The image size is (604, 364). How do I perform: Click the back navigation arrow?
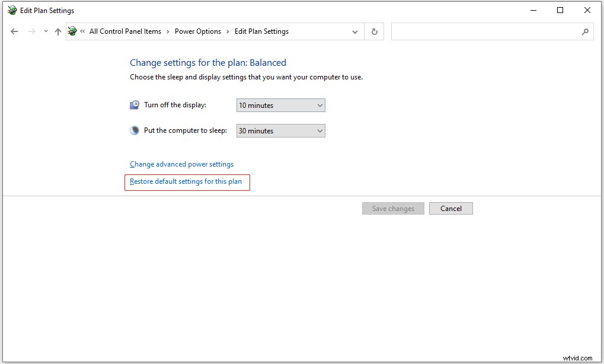14,31
